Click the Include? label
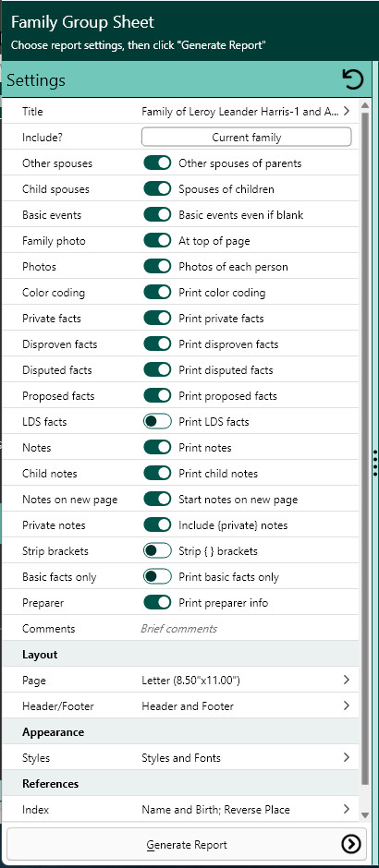The width and height of the screenshot is (379, 868). point(42,138)
